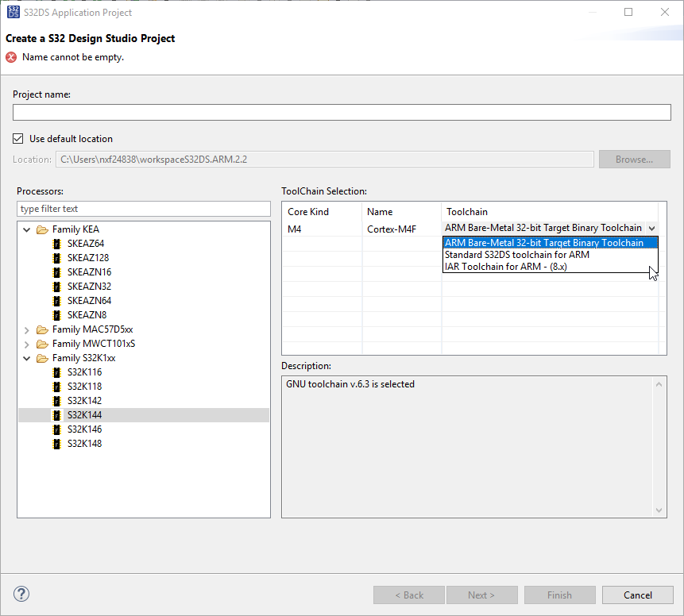
Task: Maximize the S32DS Application Project window
Action: pos(628,12)
